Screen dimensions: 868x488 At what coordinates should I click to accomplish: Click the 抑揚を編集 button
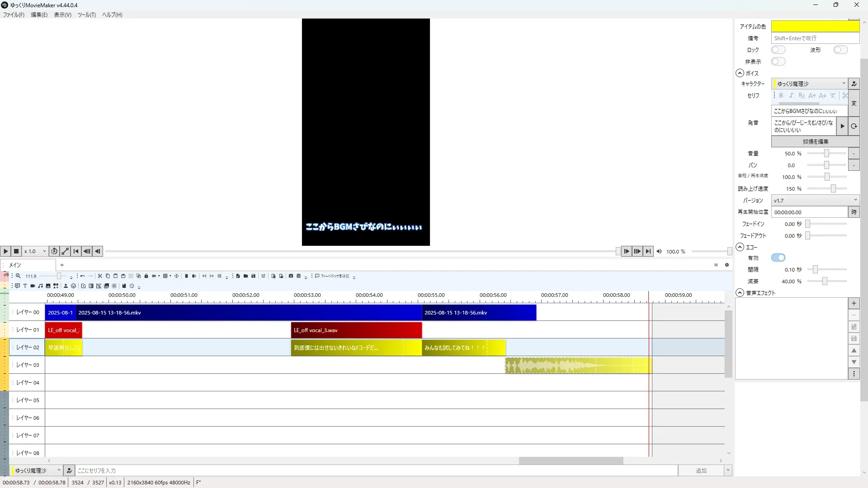(815, 142)
